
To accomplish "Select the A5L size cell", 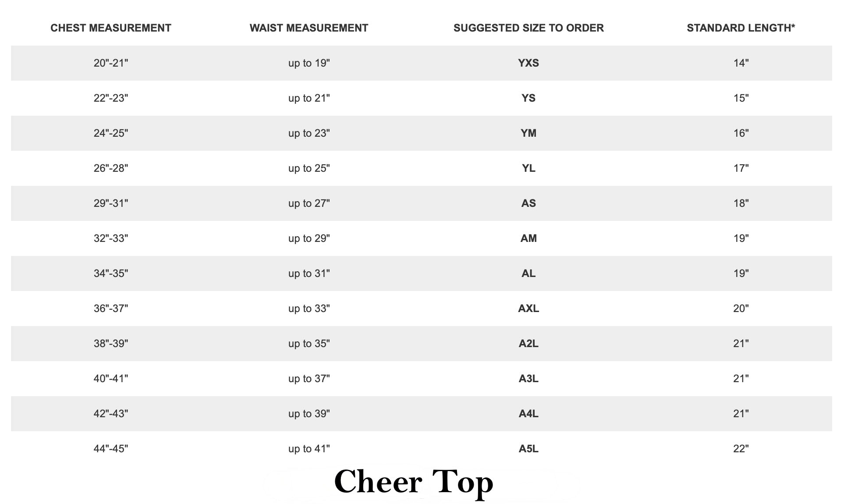I will coord(528,449).
